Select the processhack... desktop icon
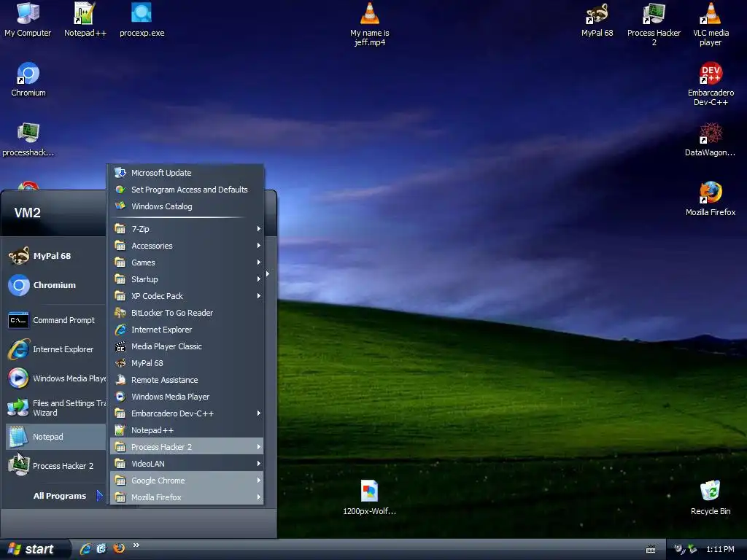Screen dimensions: 747x560 [x=28, y=139]
